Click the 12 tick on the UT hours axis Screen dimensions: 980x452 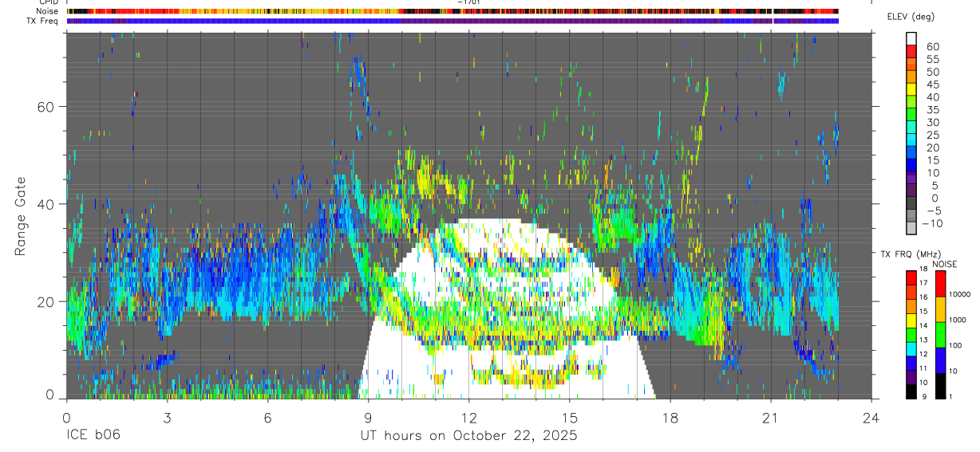[x=469, y=417]
